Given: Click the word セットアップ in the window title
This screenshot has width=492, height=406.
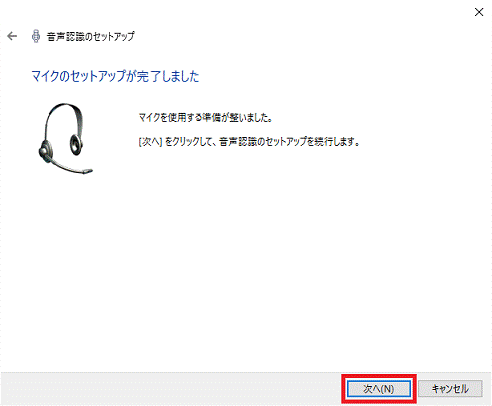Looking at the screenshot, I should pos(113,36).
